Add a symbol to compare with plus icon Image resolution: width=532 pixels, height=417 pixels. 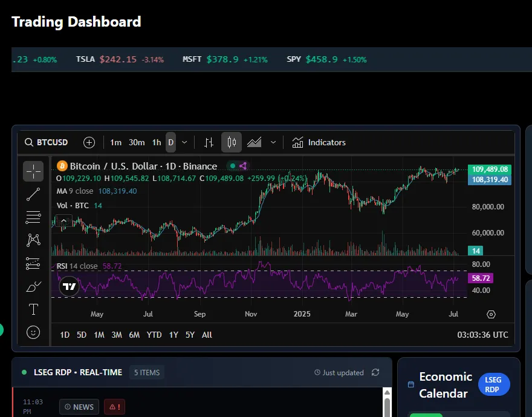coord(89,142)
